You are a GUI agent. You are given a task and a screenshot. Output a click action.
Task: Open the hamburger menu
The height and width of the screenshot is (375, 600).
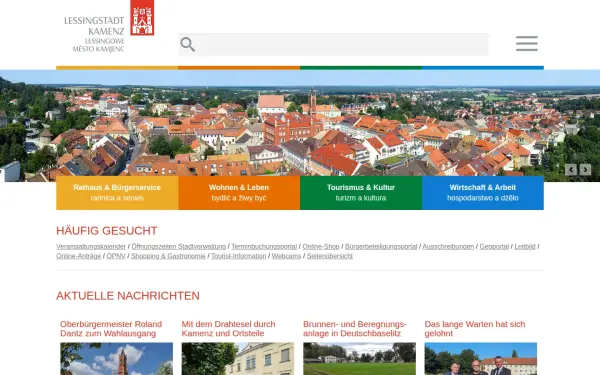tap(527, 44)
